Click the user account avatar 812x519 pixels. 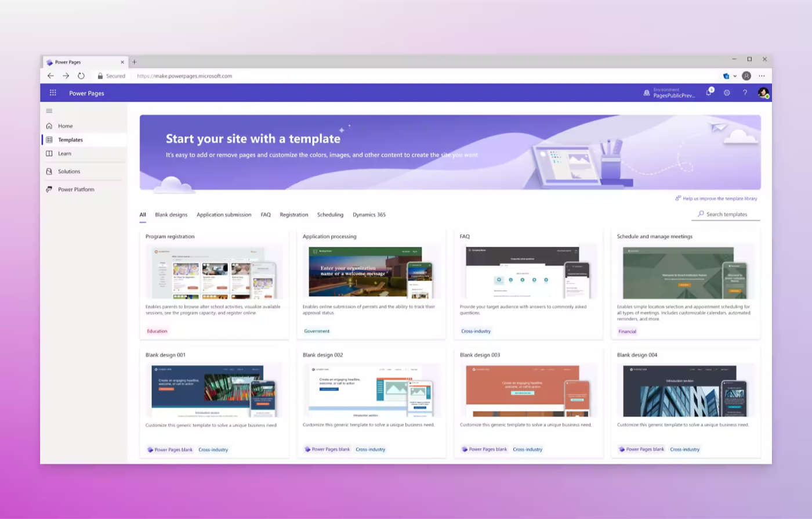coord(763,93)
